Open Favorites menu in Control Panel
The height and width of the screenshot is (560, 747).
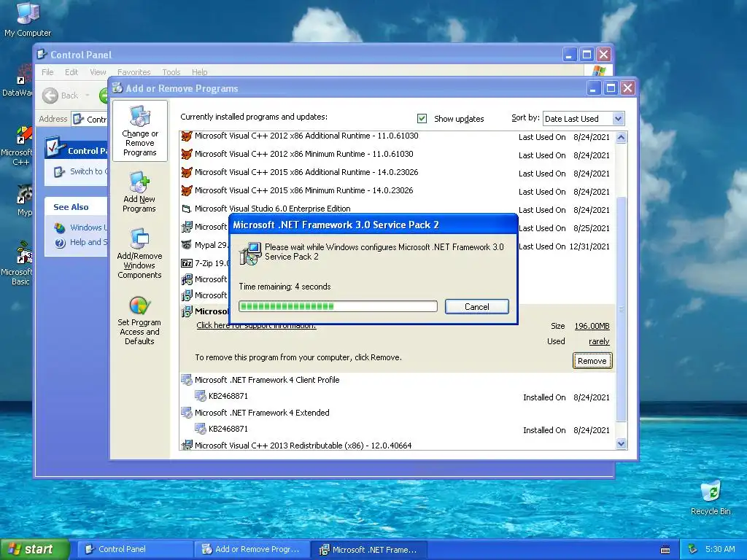pos(134,72)
